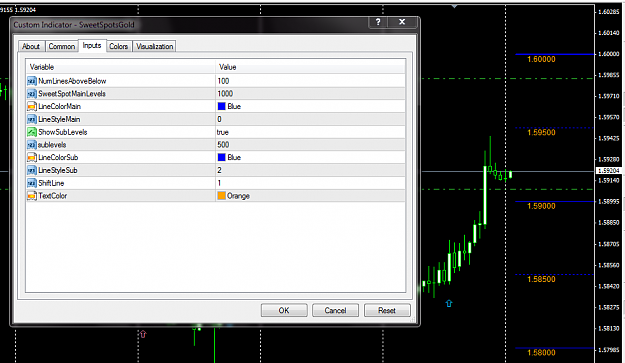Image resolution: width=625 pixels, height=363 pixels.
Task: Click the 1.58500 orange level label on chart
Action: tap(541, 279)
